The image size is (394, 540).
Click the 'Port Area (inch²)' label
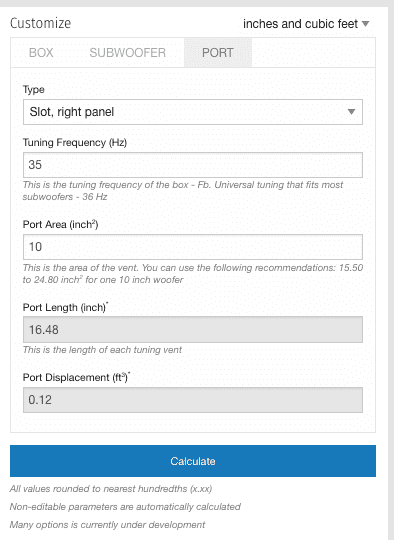point(61,225)
